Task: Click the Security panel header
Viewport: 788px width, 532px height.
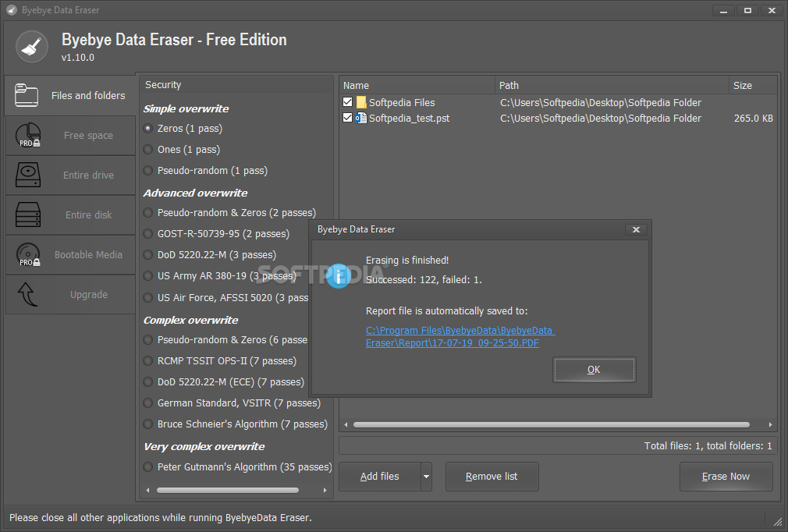Action: [236, 85]
